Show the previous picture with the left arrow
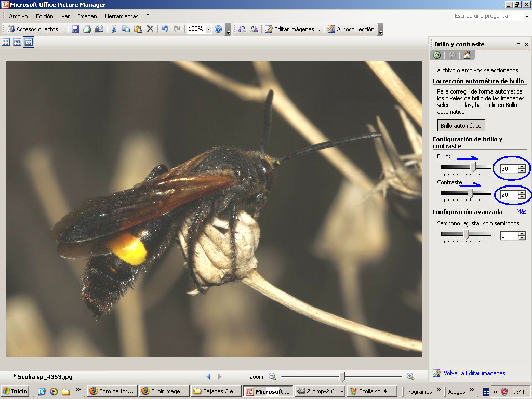 [x=208, y=376]
